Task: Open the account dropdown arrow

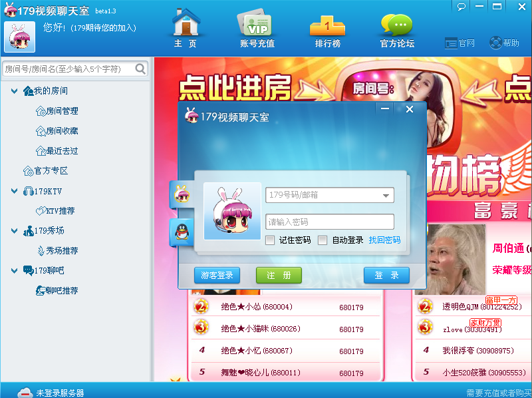Action: pyautogui.click(x=386, y=196)
